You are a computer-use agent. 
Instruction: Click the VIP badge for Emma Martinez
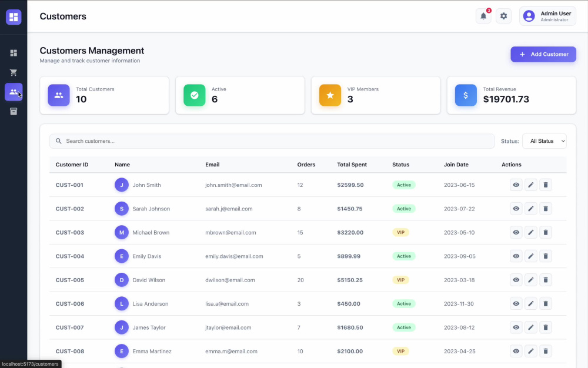pos(400,351)
